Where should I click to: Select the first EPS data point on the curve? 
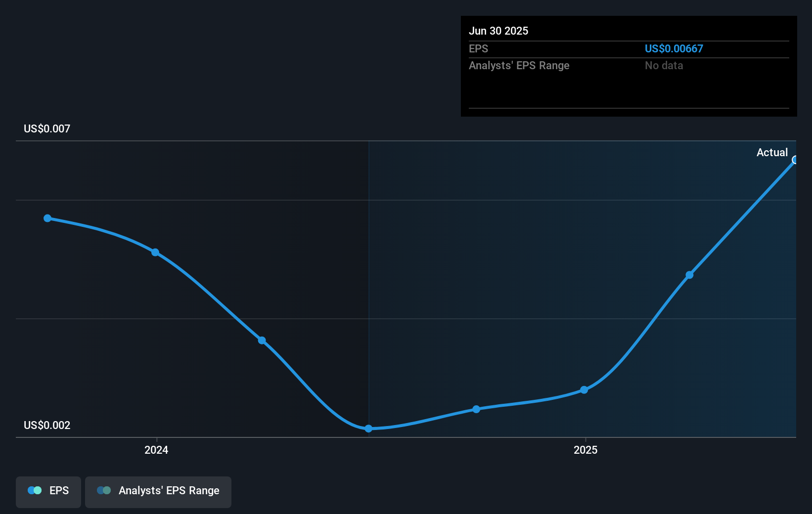click(x=47, y=218)
